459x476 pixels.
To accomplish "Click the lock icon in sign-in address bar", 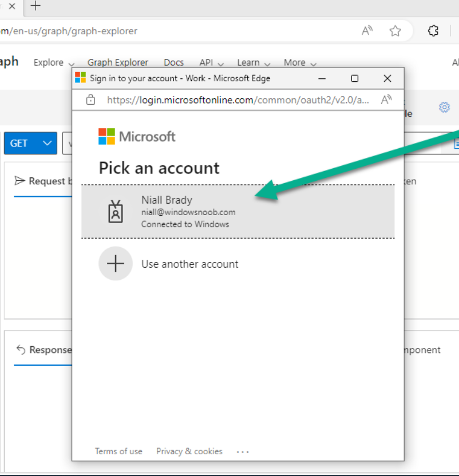I will (x=90, y=100).
